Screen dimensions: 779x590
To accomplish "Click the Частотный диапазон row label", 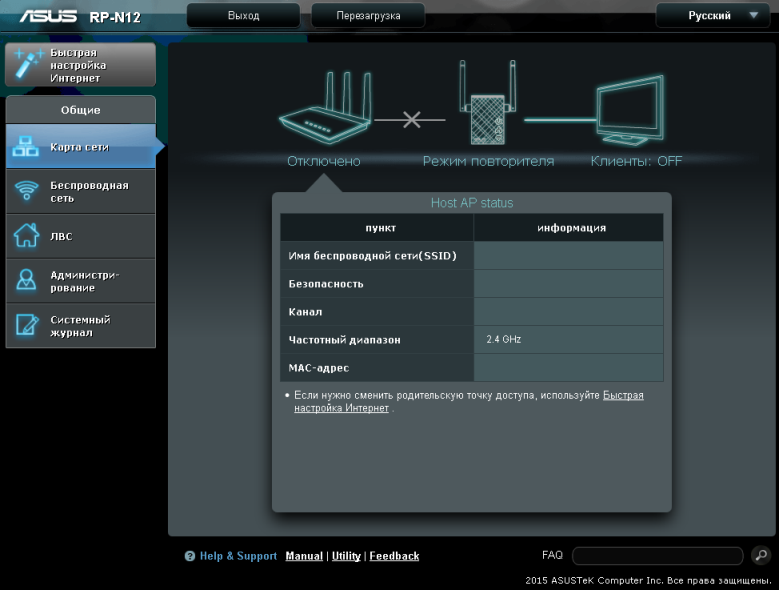I will coord(344,340).
